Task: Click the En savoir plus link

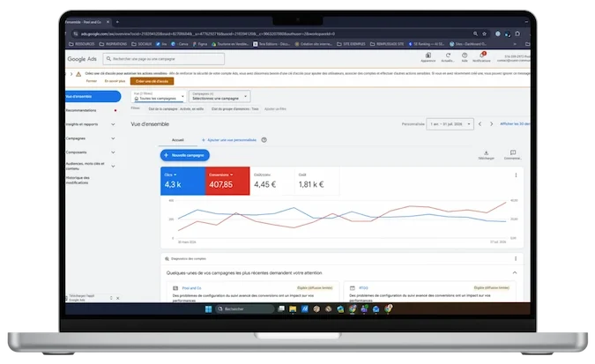Action: coord(115,81)
